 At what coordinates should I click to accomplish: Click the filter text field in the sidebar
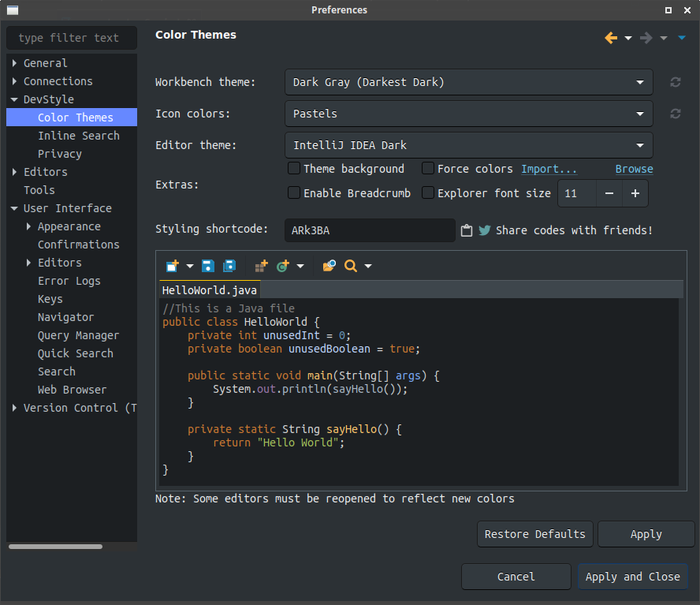pyautogui.click(x=71, y=37)
